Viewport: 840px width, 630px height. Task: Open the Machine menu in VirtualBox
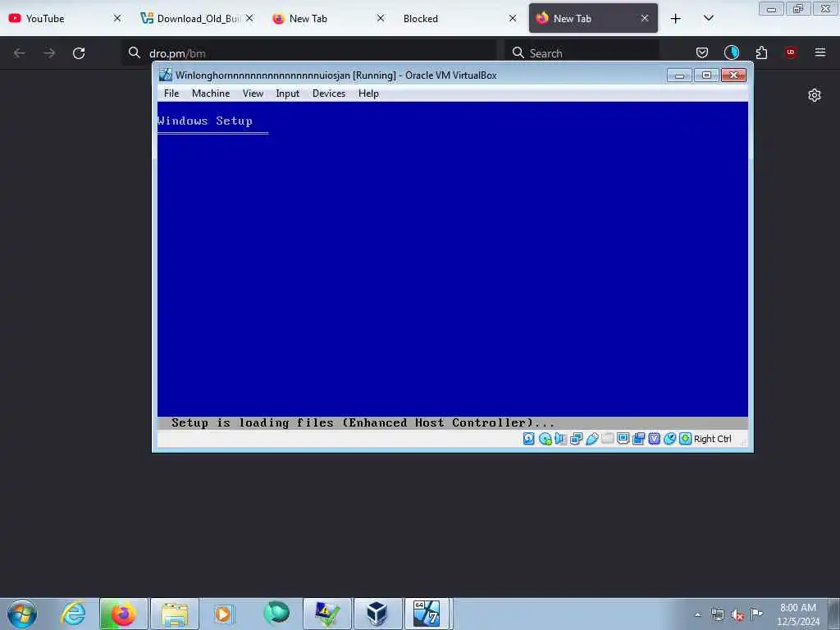pos(211,94)
